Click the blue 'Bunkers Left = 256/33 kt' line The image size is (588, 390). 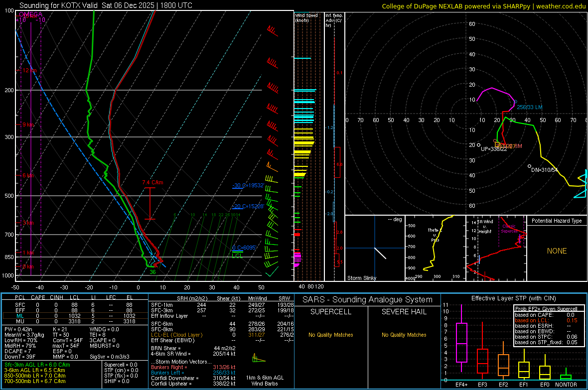193,373
